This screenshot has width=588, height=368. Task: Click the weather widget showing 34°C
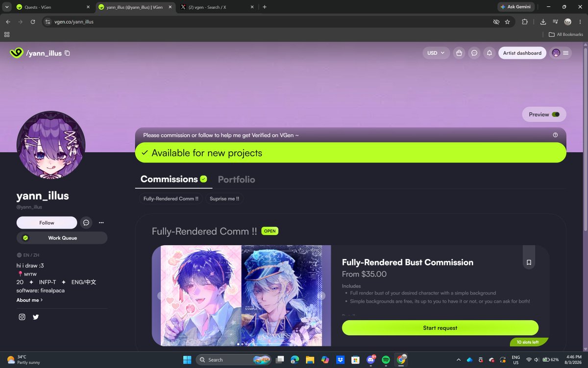(x=24, y=360)
